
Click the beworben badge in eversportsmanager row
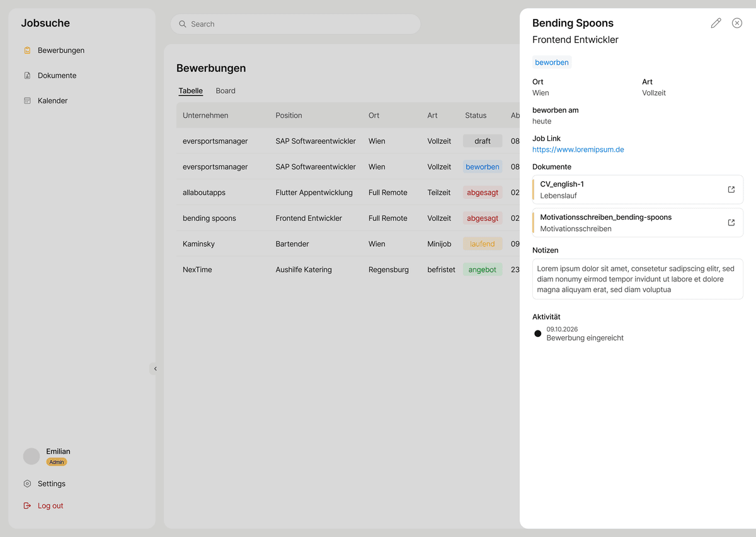tap(483, 167)
